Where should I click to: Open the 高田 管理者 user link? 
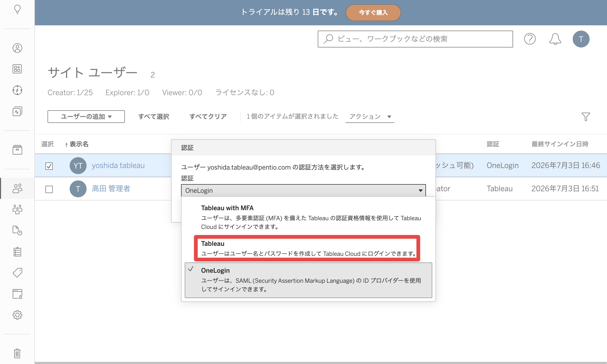pos(111,189)
